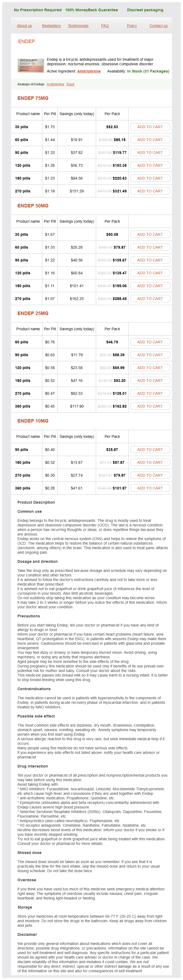Add Endep 50mg 60 pills to cart

point(150,247)
